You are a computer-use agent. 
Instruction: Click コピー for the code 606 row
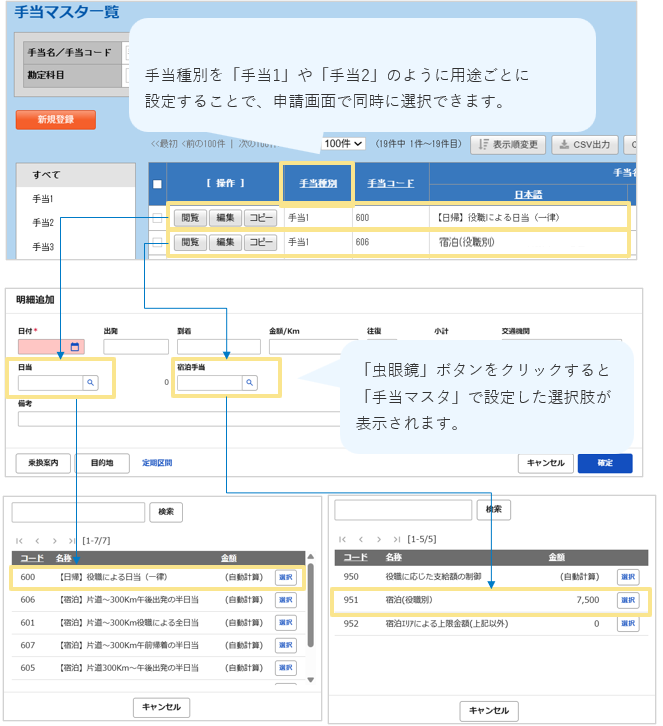[261, 242]
